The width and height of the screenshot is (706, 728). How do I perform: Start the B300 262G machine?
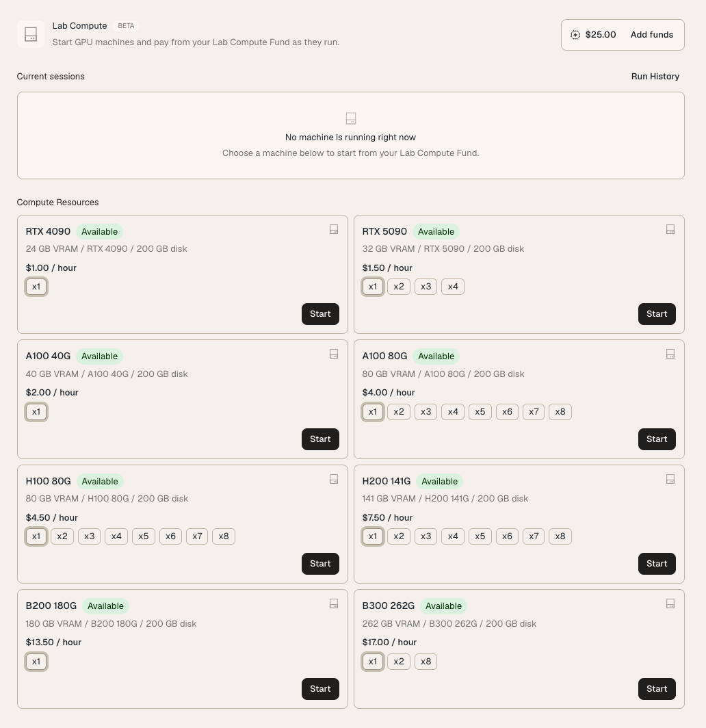coord(657,689)
